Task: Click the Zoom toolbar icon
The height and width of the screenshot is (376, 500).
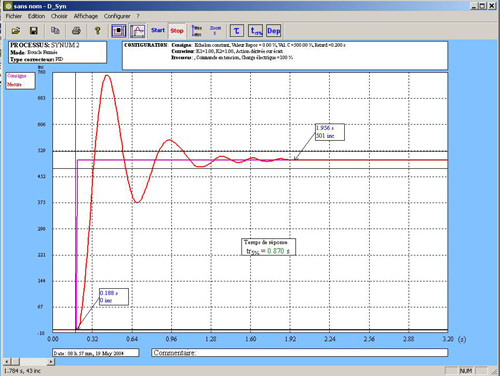Action: point(215,30)
